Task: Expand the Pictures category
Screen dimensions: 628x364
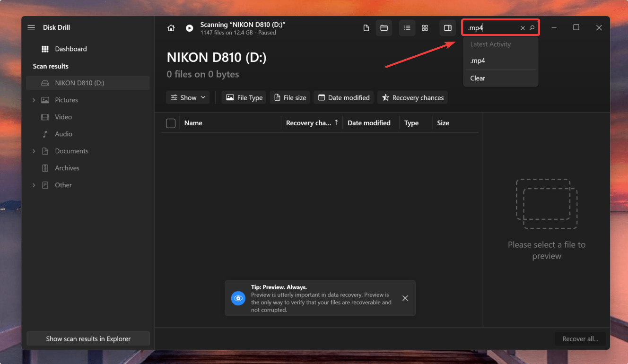Action: tap(34, 100)
